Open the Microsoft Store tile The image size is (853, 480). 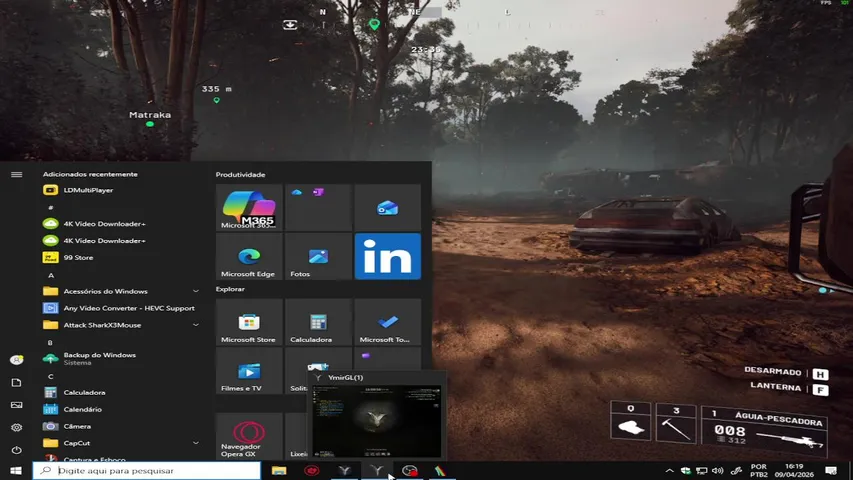click(249, 322)
